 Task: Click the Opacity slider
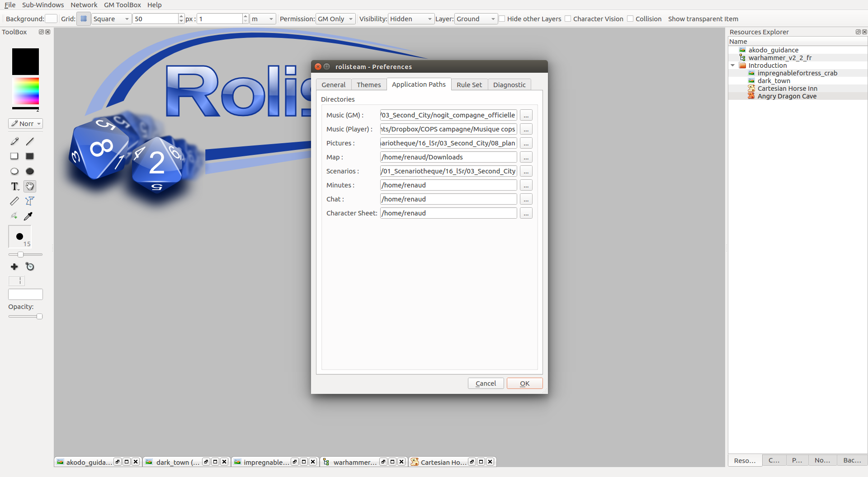coord(25,317)
